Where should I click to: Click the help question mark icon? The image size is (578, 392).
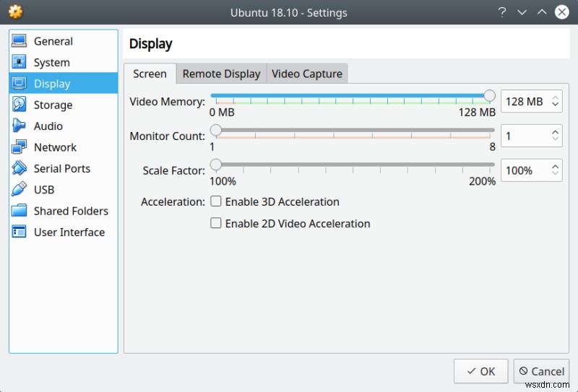click(501, 12)
